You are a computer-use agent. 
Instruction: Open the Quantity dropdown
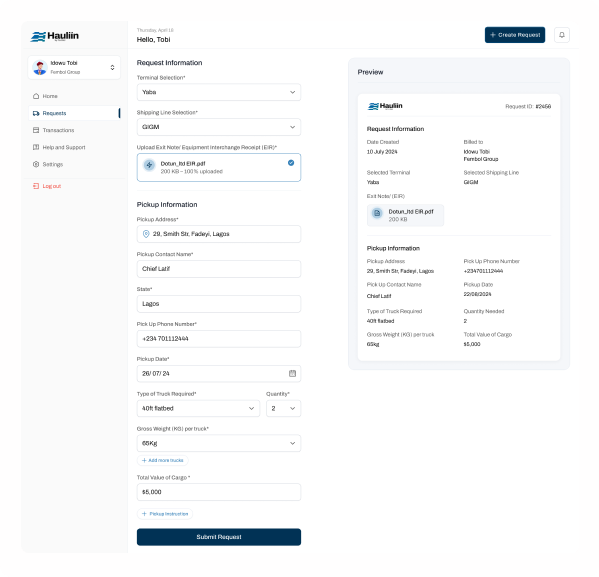tap(283, 408)
